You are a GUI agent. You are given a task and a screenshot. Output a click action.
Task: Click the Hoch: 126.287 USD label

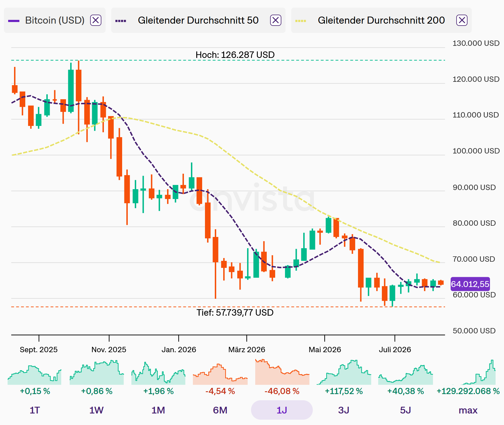[x=235, y=55]
